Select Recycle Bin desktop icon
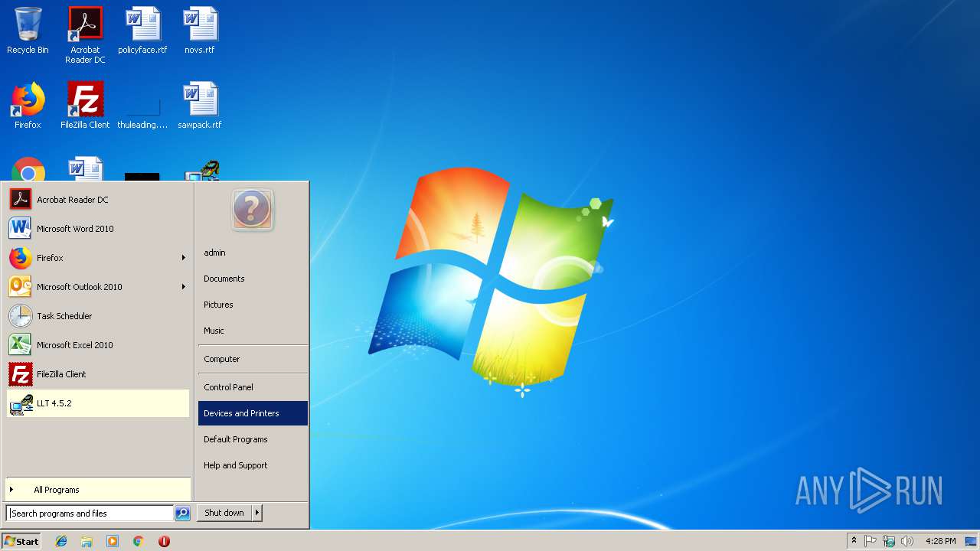This screenshot has height=551, width=980. (28, 31)
